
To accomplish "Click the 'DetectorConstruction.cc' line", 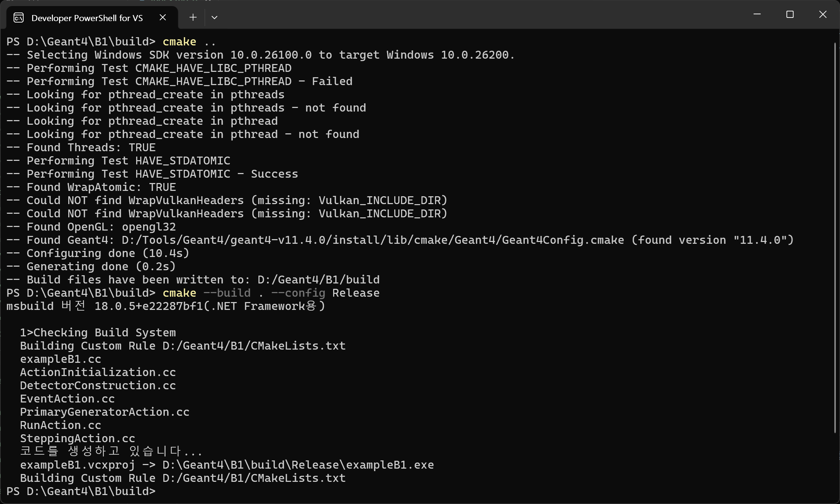I will [98, 386].
